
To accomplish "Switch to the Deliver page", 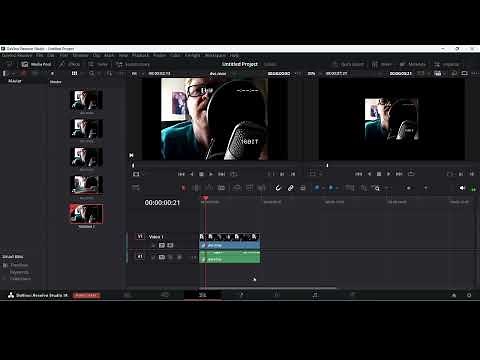I will tap(352, 295).
